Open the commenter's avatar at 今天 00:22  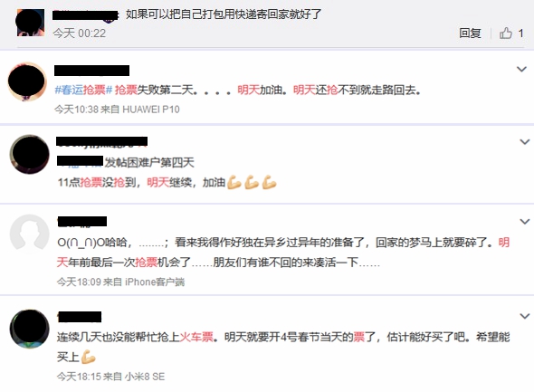(x=31, y=23)
